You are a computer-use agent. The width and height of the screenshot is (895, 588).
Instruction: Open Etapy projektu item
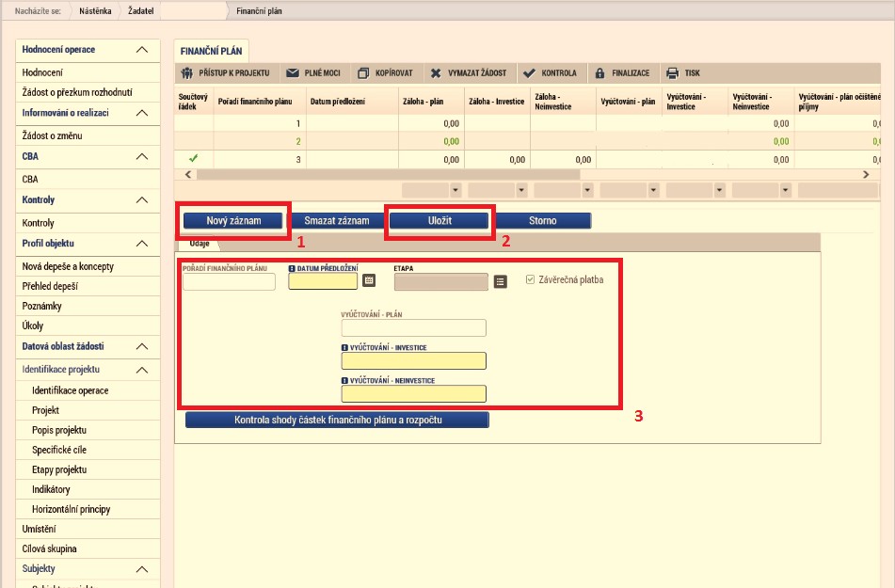pos(88,469)
